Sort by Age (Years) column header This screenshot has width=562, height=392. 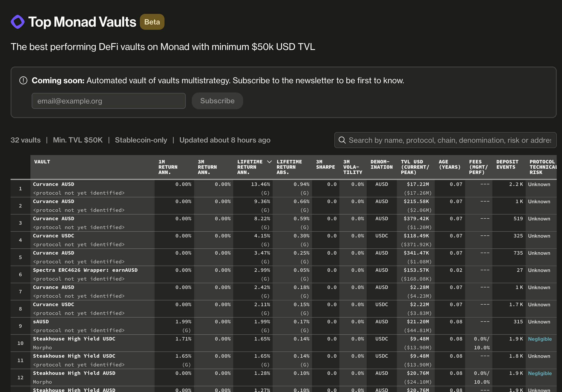[449, 165]
